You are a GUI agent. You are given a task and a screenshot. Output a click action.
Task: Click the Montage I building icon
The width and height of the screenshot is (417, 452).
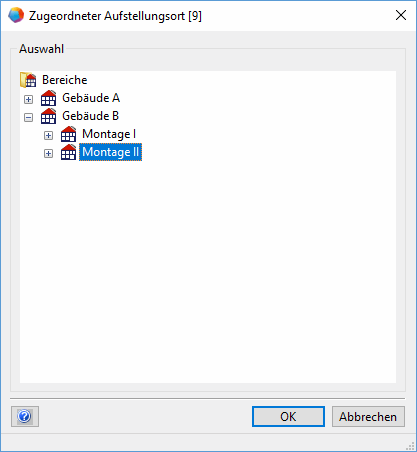68,134
